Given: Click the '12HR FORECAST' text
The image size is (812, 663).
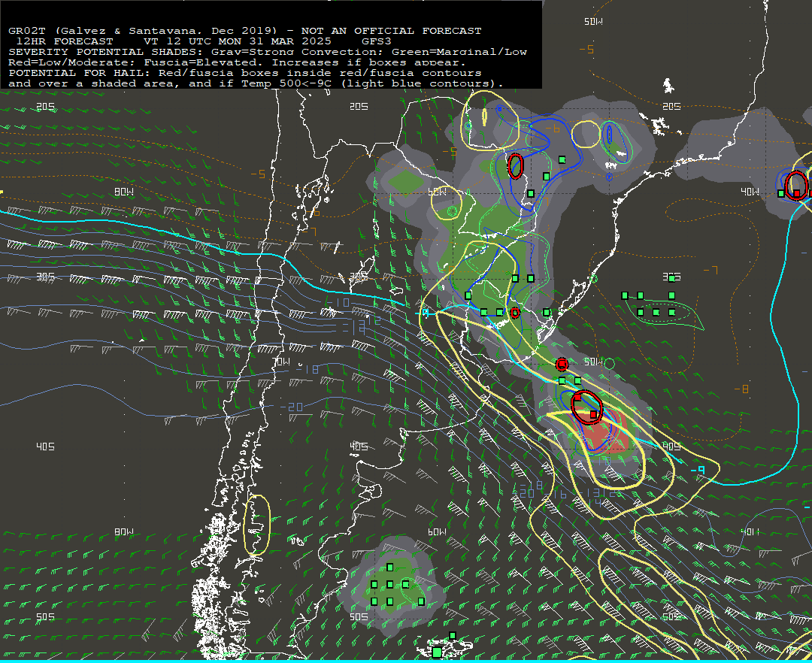Looking at the screenshot, I should coord(65,41).
